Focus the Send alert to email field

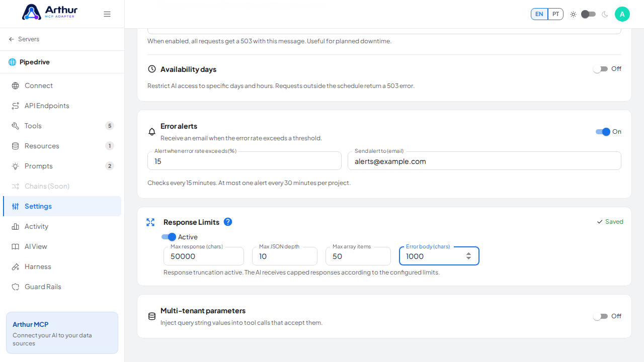click(x=485, y=161)
